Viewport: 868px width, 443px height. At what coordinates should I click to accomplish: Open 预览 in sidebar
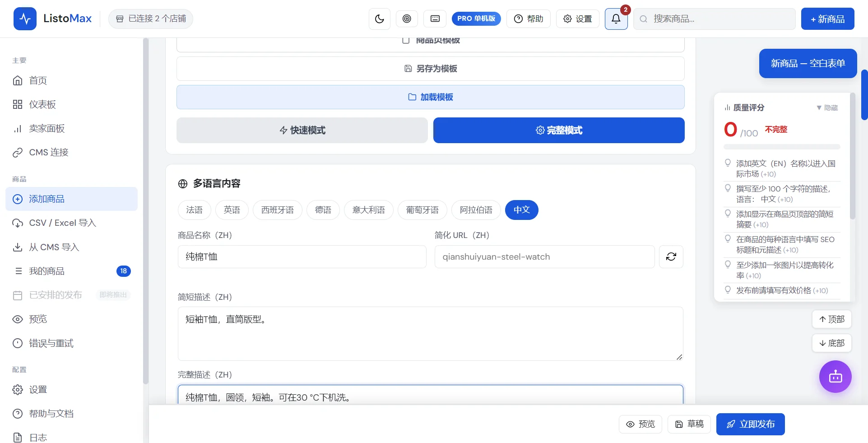pyautogui.click(x=71, y=319)
